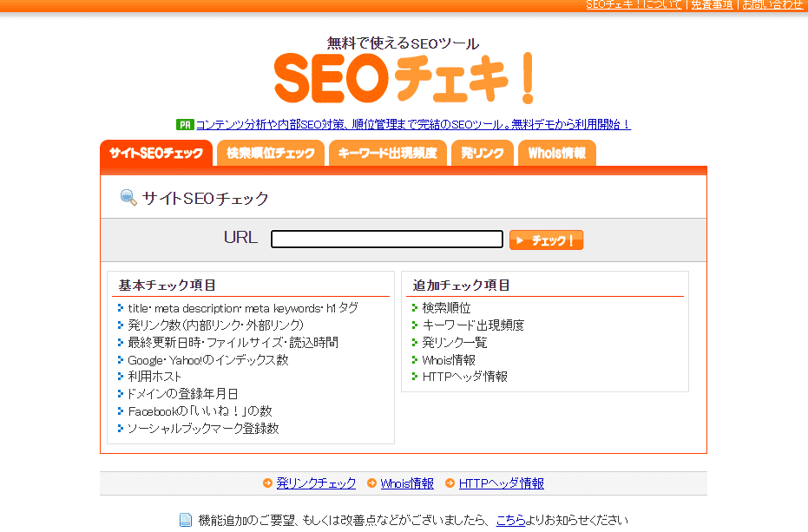
Task: Switch to the 検索順位チェック tab
Action: [x=271, y=153]
